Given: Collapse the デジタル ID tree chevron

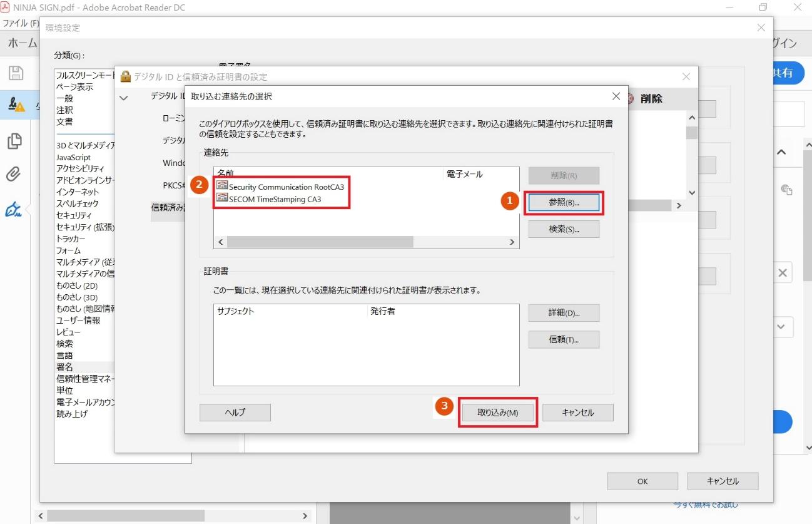Looking at the screenshot, I should coord(124,98).
